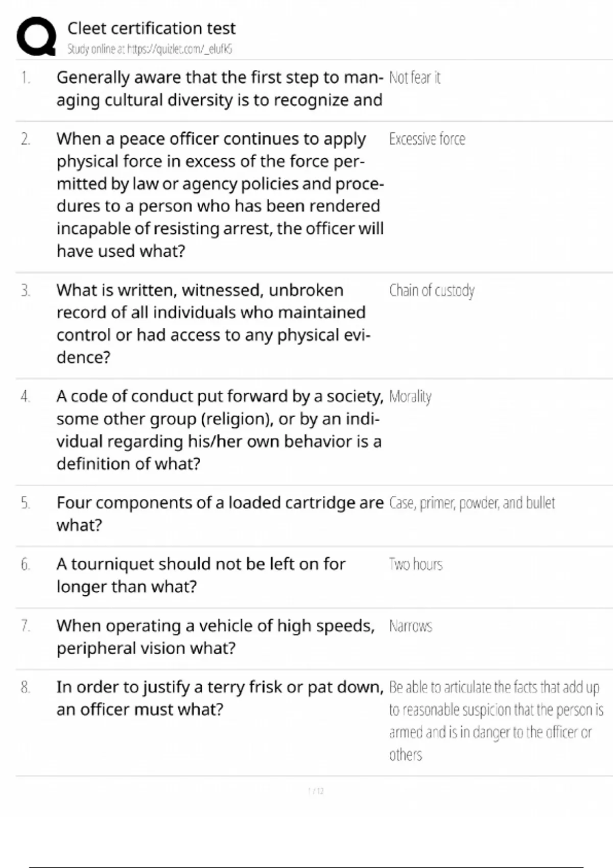Click the "Excessive force" answer text
This screenshot has width=613, height=868.
pos(427,139)
